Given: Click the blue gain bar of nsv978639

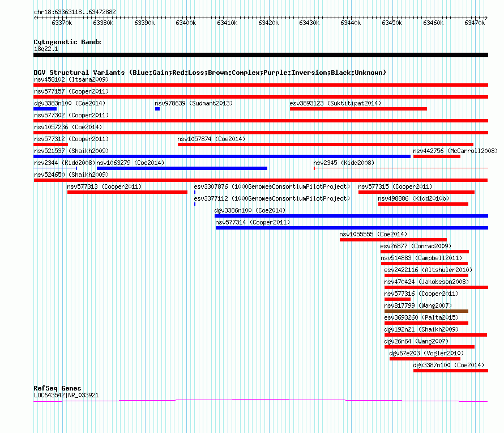Looking at the screenshot, I should (157, 109).
